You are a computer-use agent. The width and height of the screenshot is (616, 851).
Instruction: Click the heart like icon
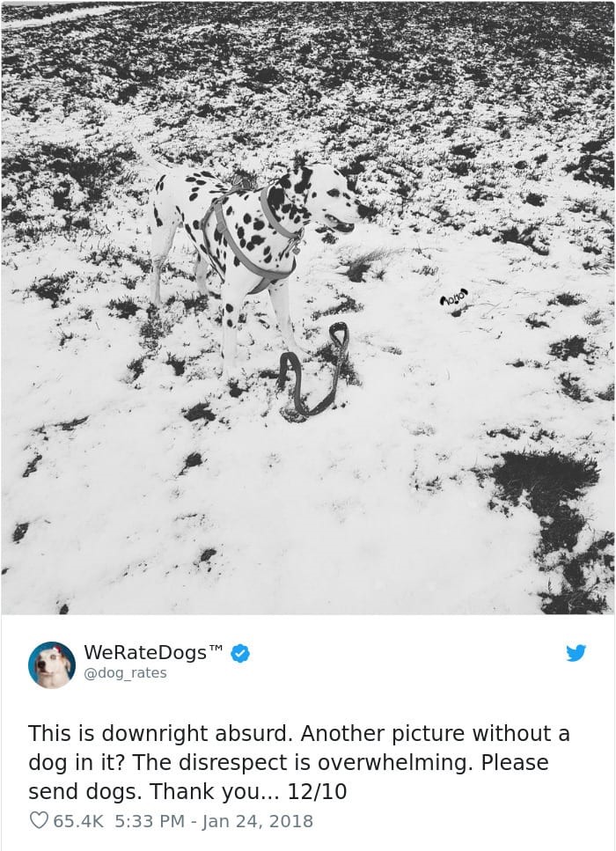38,820
